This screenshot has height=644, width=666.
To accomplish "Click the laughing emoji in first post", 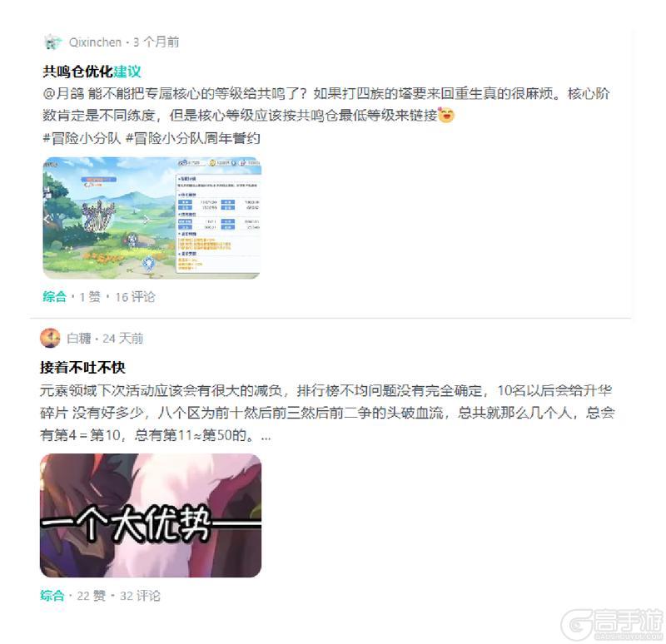I will coord(446,115).
